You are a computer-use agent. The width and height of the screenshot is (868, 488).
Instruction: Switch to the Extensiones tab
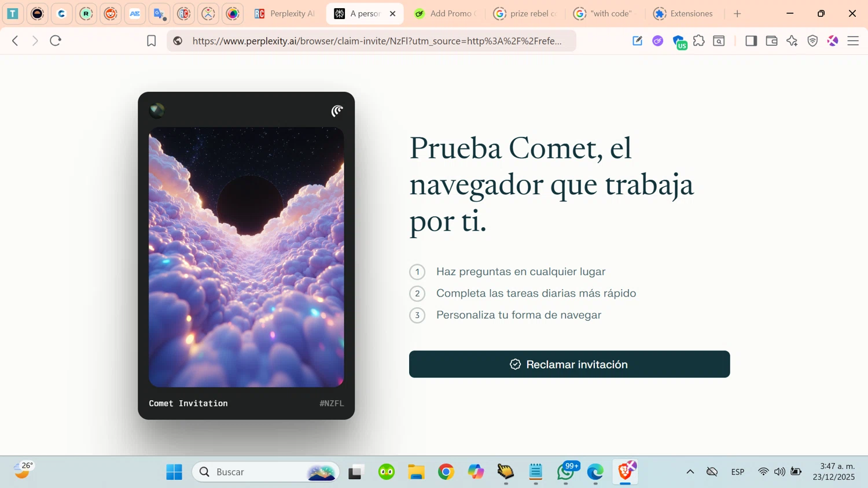[x=684, y=14]
